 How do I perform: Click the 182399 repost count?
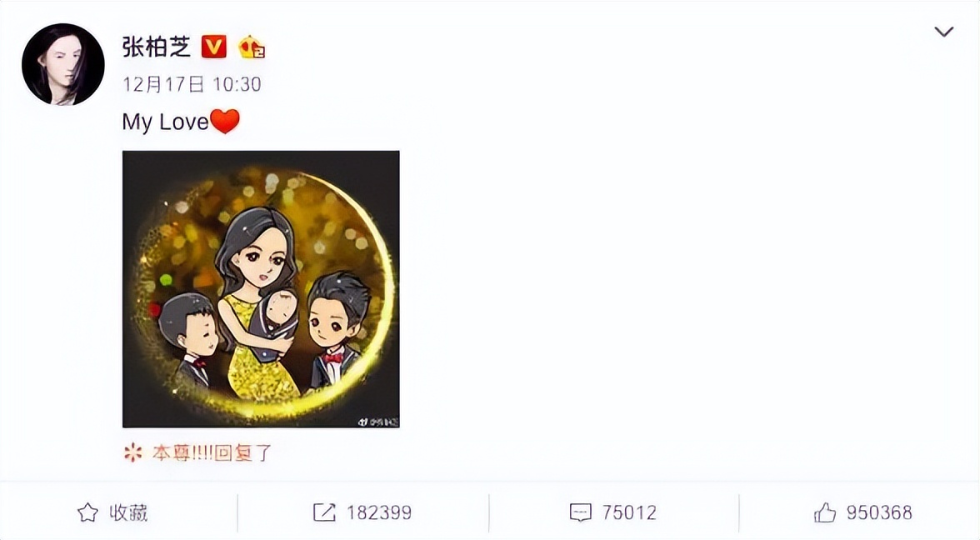click(x=379, y=513)
